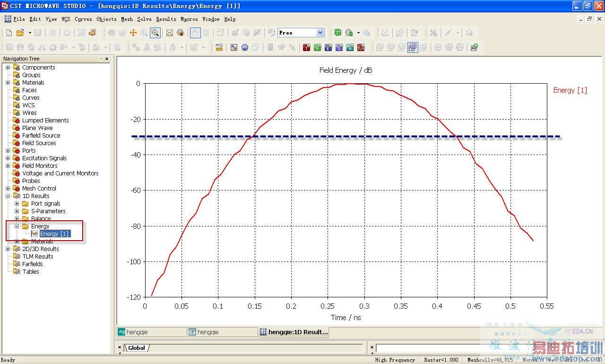Viewport: 605px width, 364px height.
Task: Select Voltage and Current Monitors item
Action: point(60,173)
